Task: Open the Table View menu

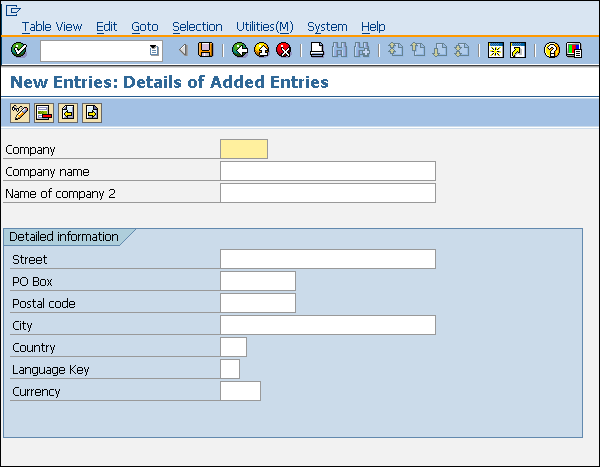Action: coord(52,27)
